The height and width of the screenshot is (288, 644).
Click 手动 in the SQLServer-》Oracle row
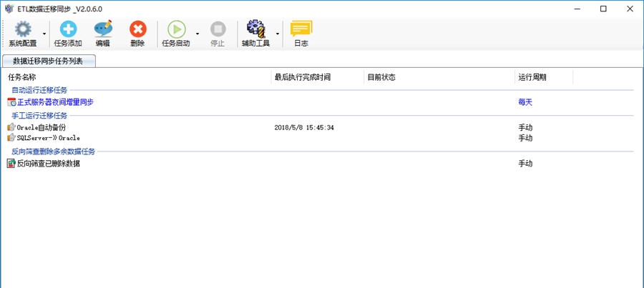click(525, 138)
